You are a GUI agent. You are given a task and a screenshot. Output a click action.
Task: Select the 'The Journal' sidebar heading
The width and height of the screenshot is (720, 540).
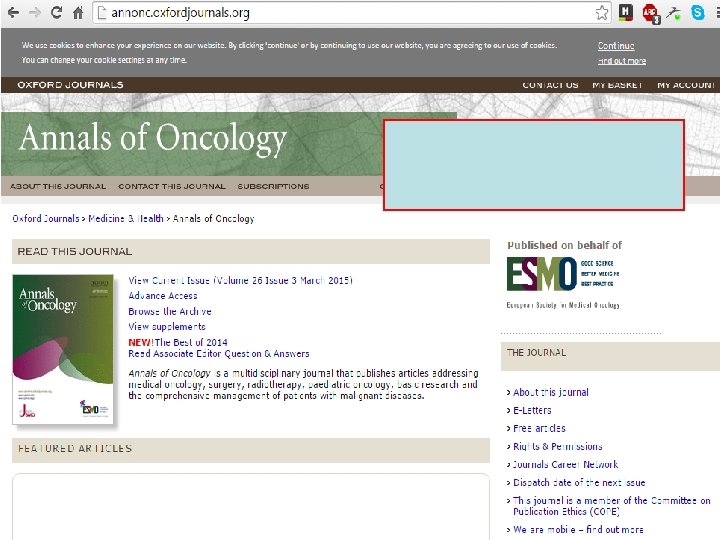[x=536, y=353]
